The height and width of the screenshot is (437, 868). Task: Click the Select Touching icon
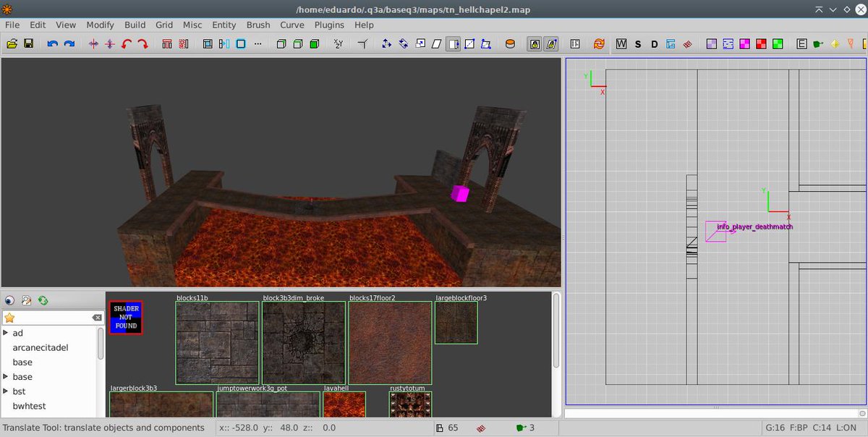pyautogui.click(x=167, y=44)
